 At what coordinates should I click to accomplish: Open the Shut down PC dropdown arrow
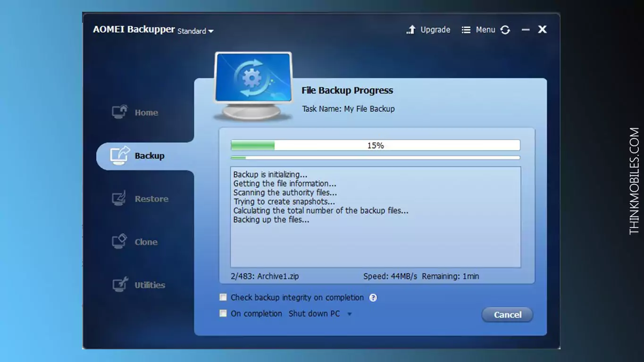click(x=350, y=314)
